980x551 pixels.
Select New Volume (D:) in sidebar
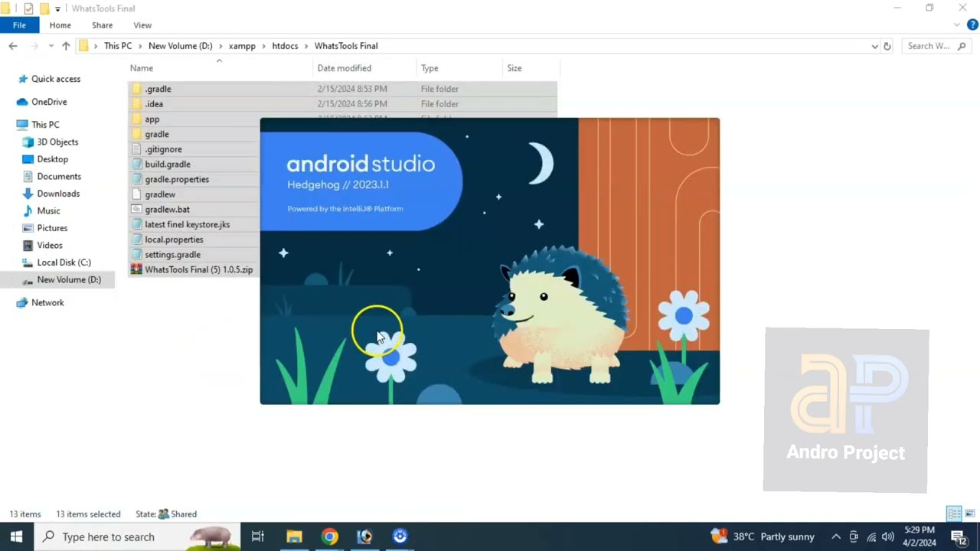(x=69, y=279)
